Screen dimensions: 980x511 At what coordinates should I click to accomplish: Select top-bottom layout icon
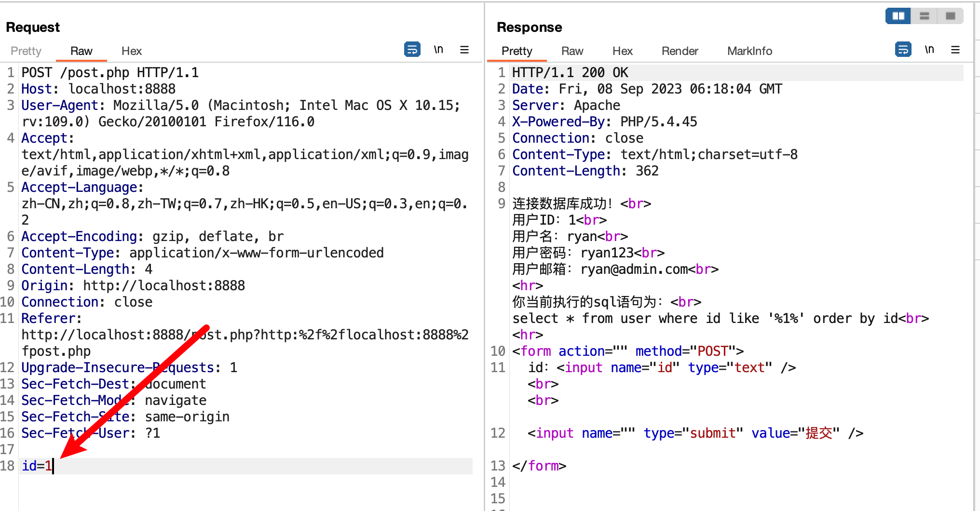pos(924,16)
